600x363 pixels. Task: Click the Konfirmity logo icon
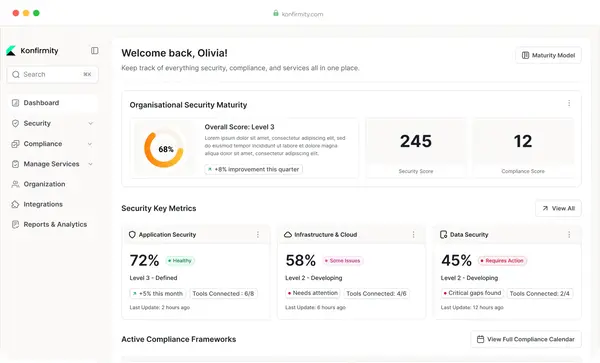point(11,50)
